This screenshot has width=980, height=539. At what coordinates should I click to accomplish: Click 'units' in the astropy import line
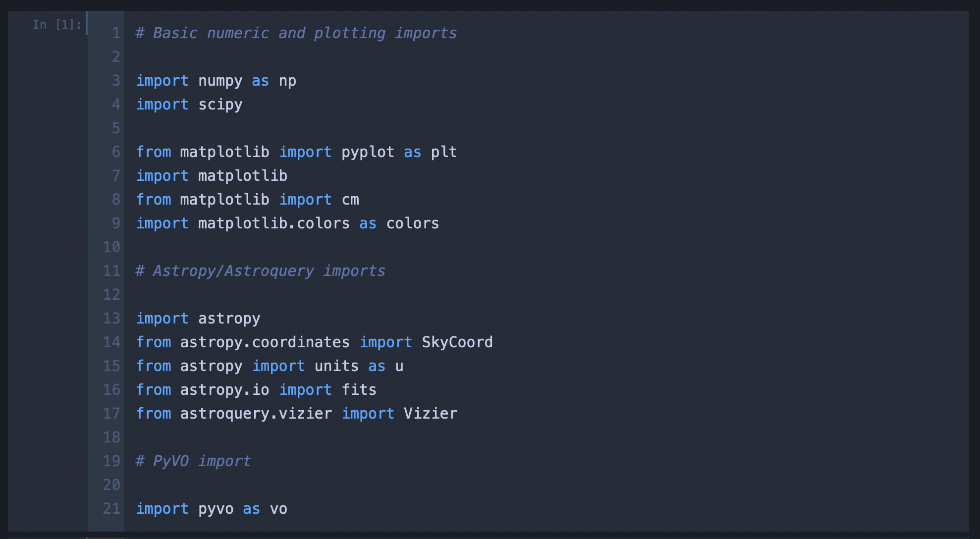tap(337, 366)
